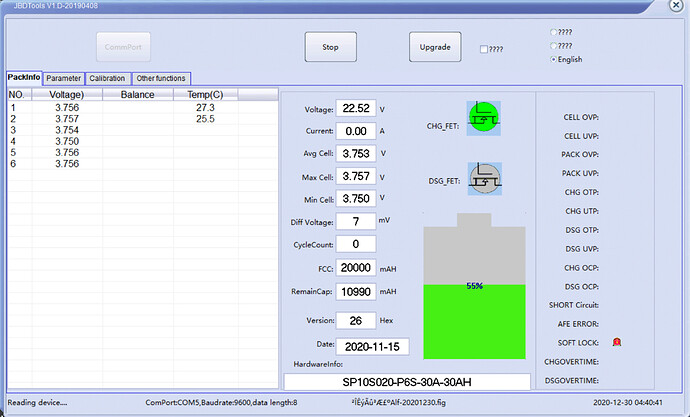Viewport: 690px width, 417px height.
Task: Select the English language radio button
Action: 554,59
